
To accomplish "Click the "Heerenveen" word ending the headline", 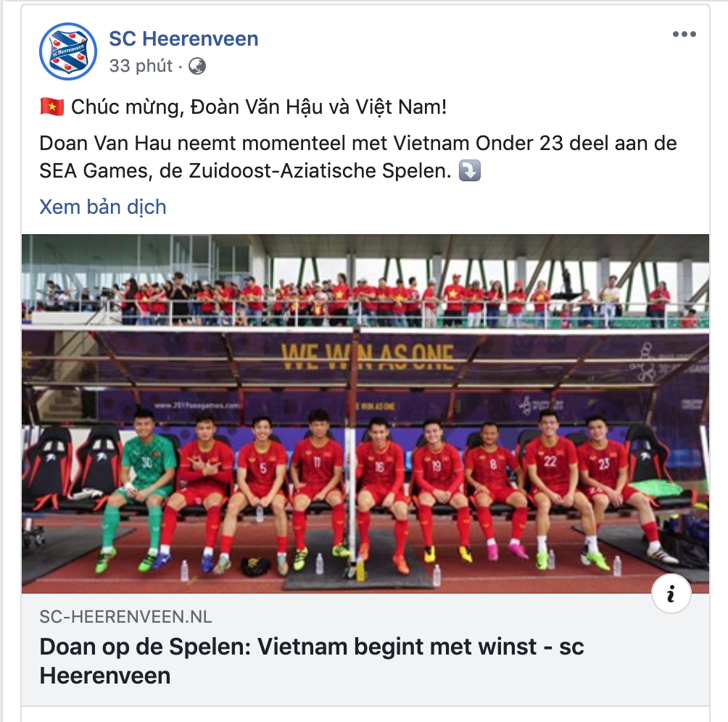I will click(x=105, y=676).
